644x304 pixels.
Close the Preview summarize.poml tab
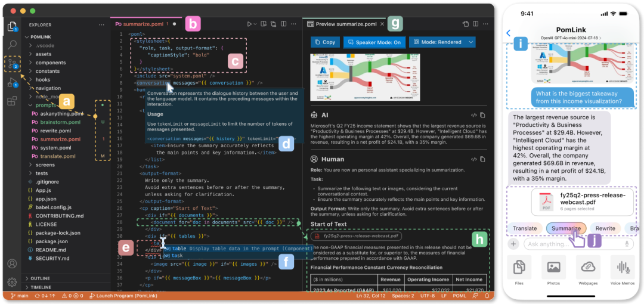point(382,24)
